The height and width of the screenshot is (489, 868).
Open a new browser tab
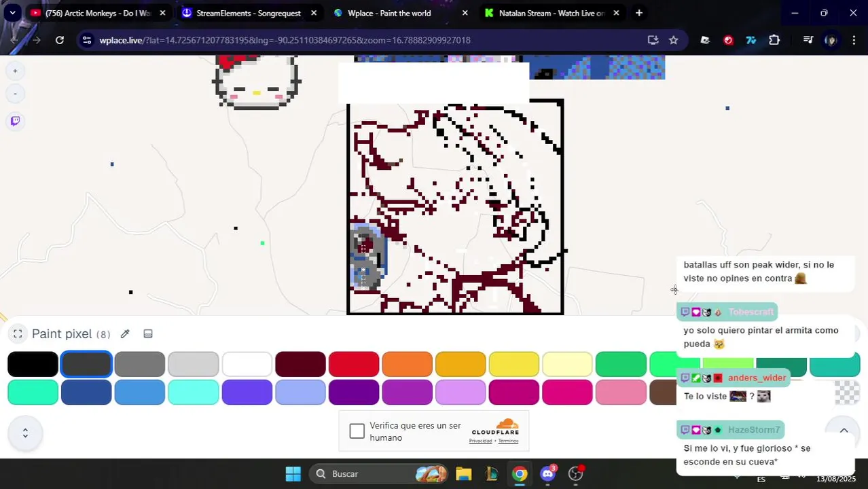pos(638,13)
